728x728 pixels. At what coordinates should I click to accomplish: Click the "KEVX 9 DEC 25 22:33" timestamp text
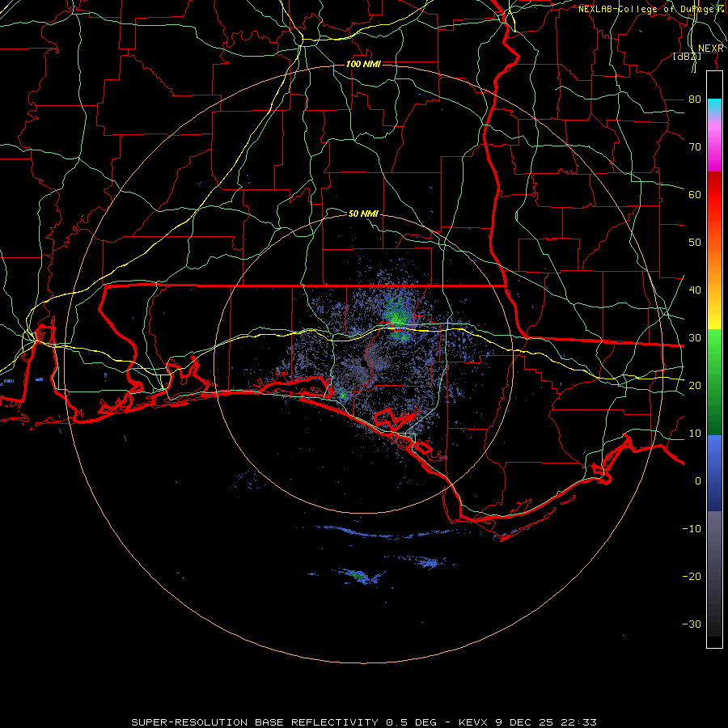click(x=527, y=722)
